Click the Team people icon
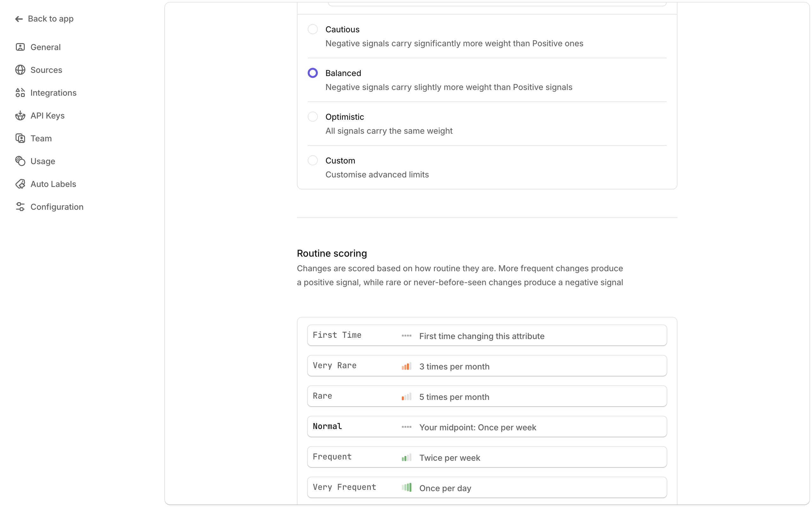 coord(20,138)
